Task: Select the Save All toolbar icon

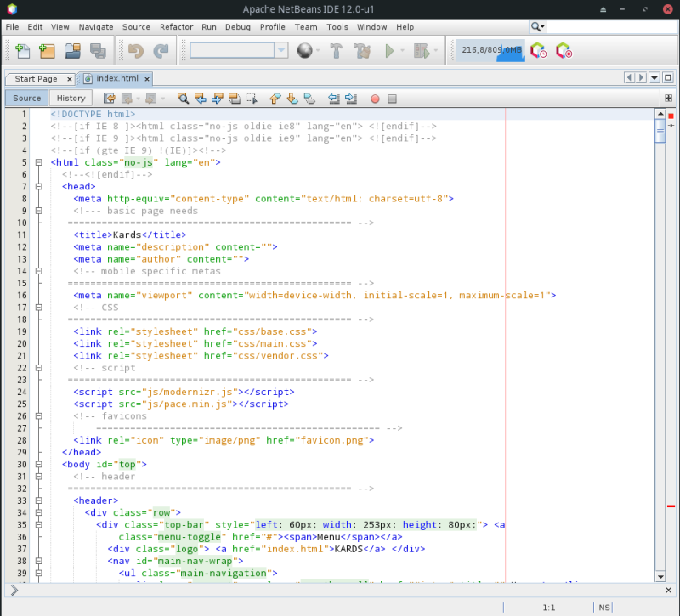Action: pyautogui.click(x=99, y=50)
